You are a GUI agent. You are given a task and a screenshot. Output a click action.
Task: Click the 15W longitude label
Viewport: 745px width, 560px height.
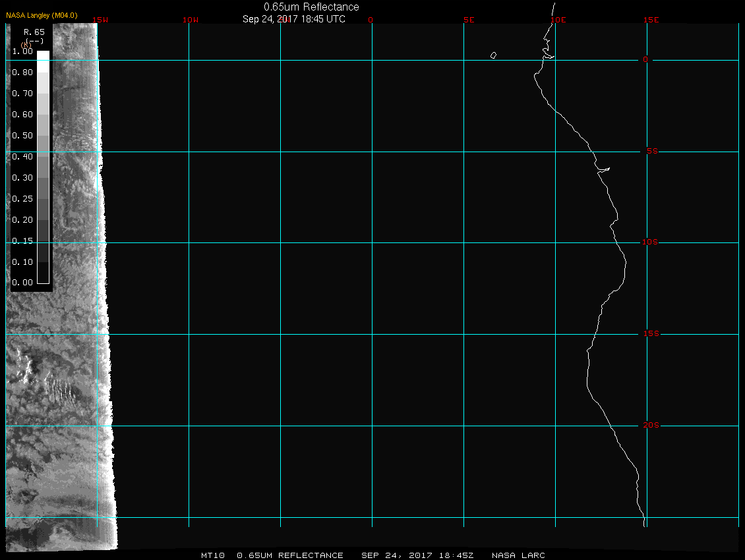tap(100, 20)
